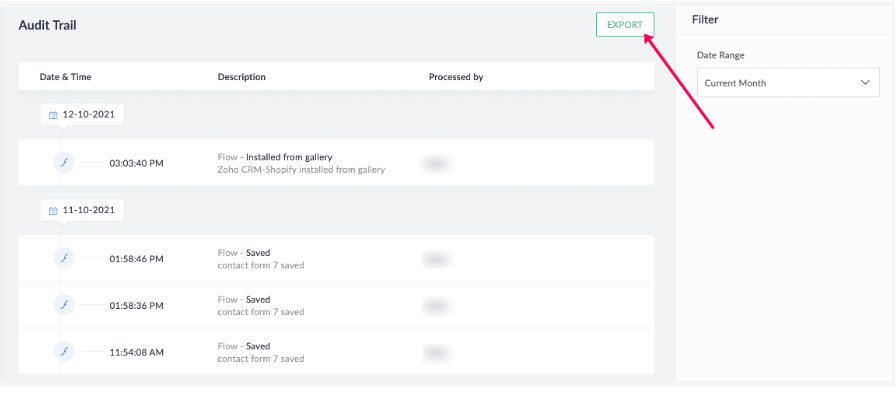Select the 12-10-2021 date label
The width and height of the screenshot is (895, 405).
88,115
